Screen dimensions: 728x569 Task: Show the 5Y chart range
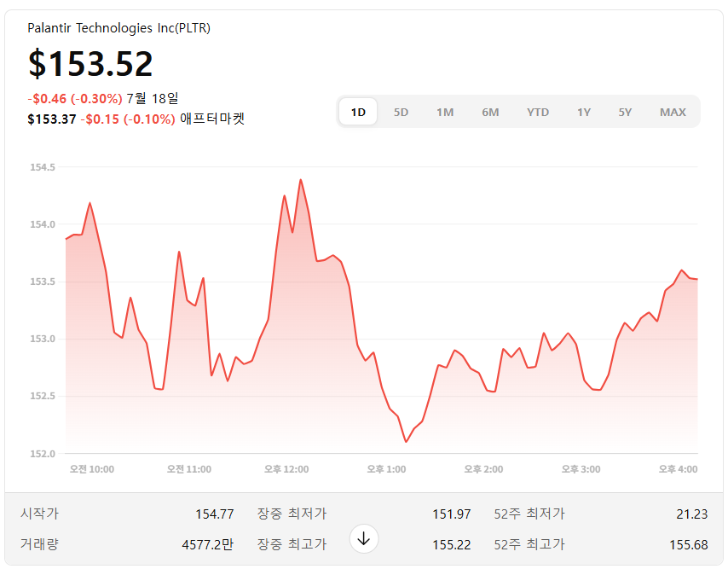[625, 113]
